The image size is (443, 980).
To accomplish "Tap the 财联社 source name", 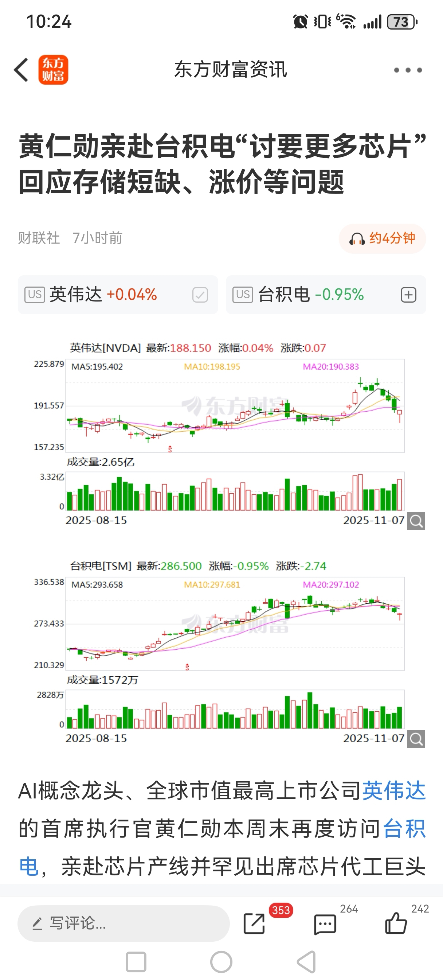I will 39,238.
